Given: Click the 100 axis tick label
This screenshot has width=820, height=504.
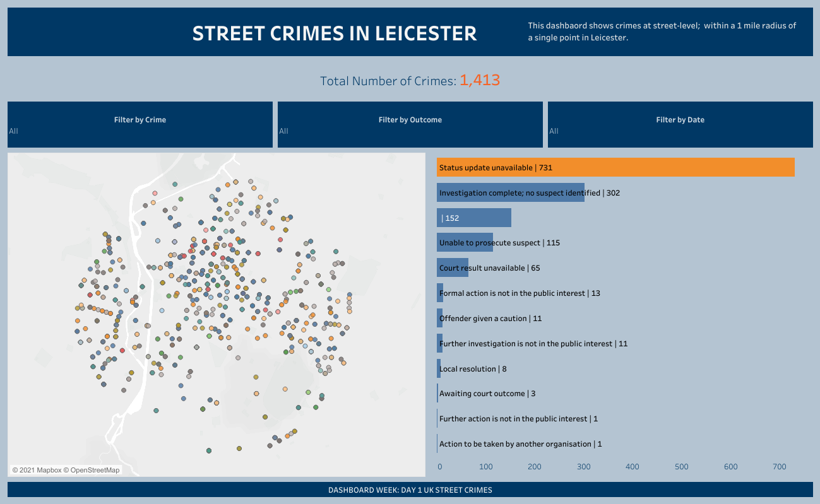Looking at the screenshot, I should click(x=486, y=467).
